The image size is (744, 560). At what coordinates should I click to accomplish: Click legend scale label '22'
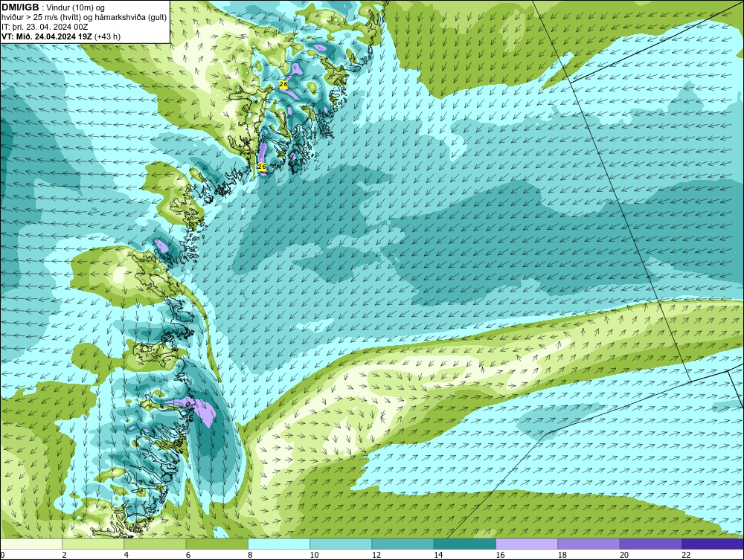pos(686,555)
